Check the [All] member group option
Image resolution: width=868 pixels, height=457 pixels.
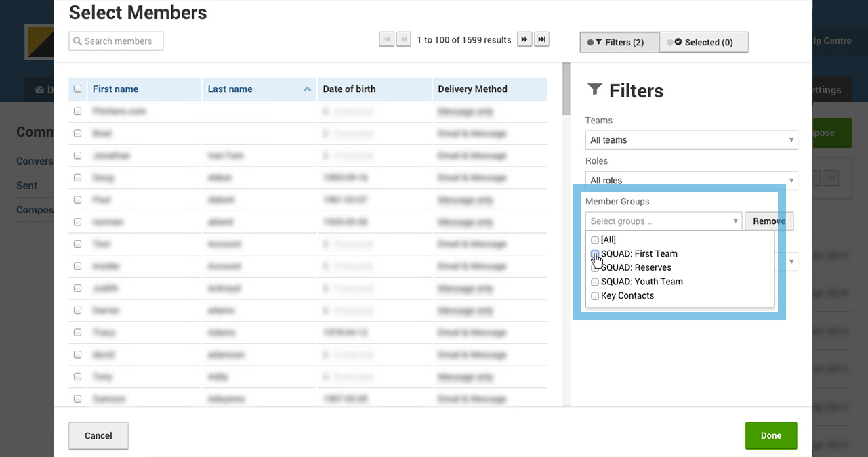click(x=595, y=240)
